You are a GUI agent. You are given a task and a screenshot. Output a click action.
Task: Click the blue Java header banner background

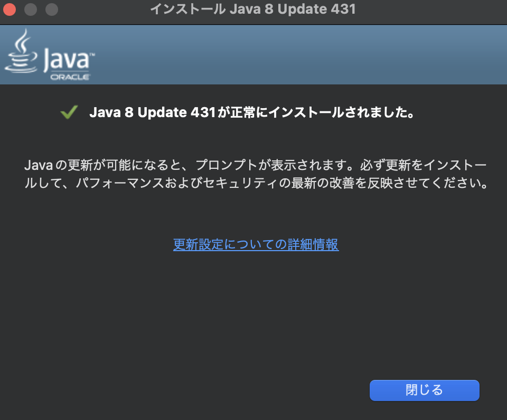291,54
